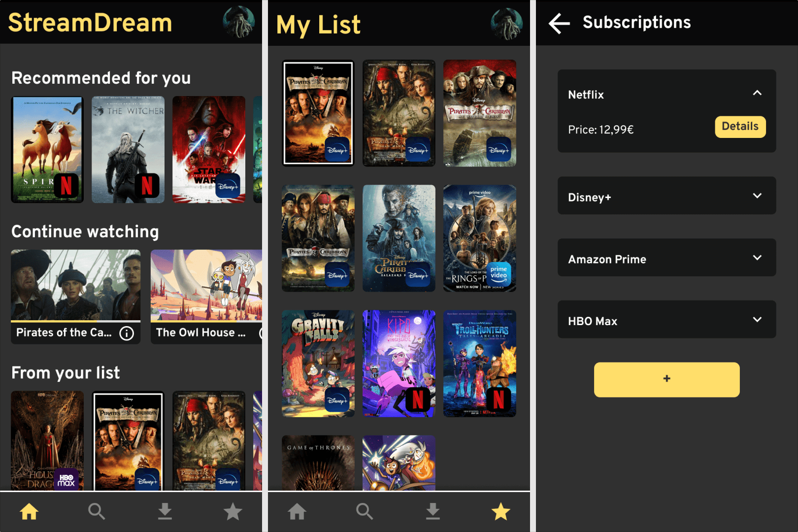Screen dimensions: 798x532
Task: Open profile avatar next to StreamDream title
Action: pos(239,22)
